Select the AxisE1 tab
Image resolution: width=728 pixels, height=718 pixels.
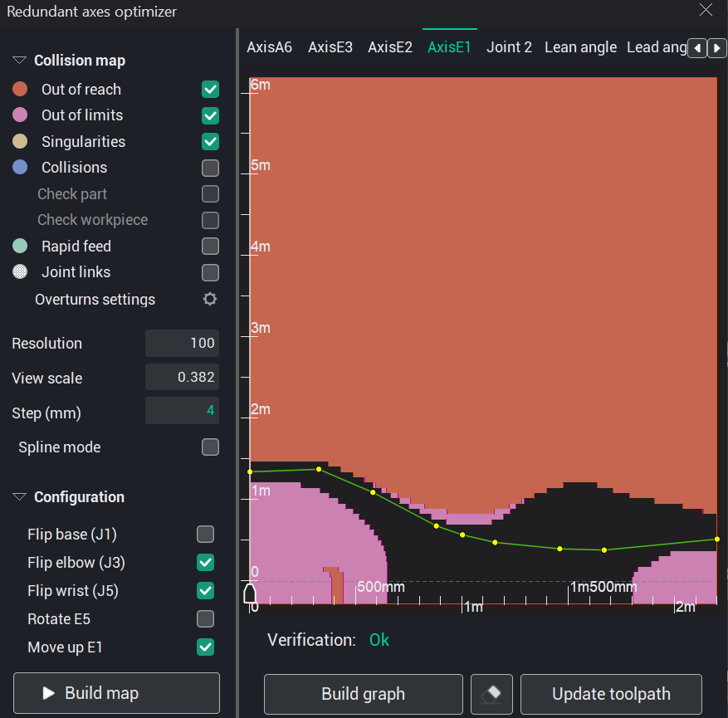pos(449,47)
